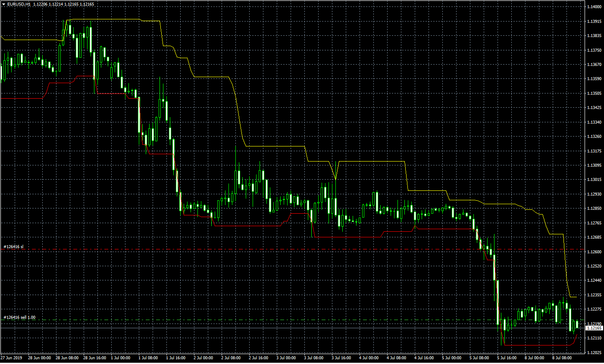Click the 1.13835 price axis label
Viewport: 604px width, 364px height.
pos(594,36)
